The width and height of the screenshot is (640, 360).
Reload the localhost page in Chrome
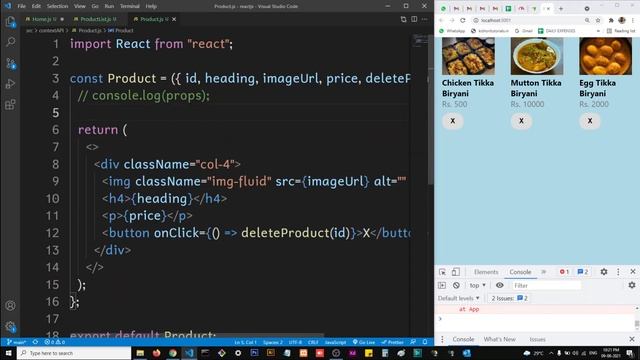(x=462, y=20)
